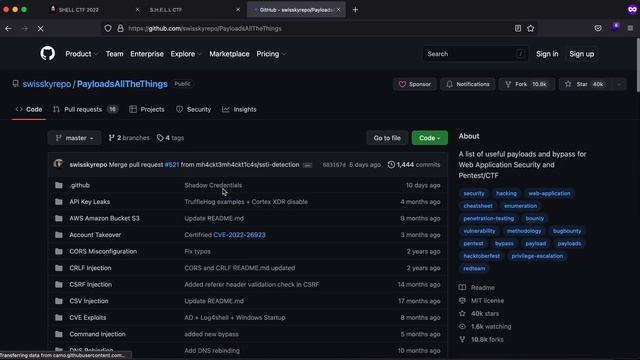This screenshot has width=640, height=360.
Task: Switch to the Pull requests tab
Action: 85,109
